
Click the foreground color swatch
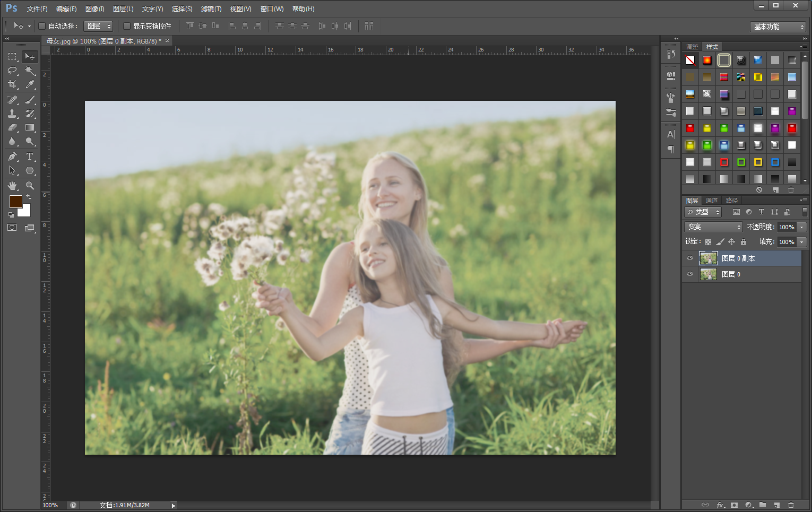click(x=15, y=202)
